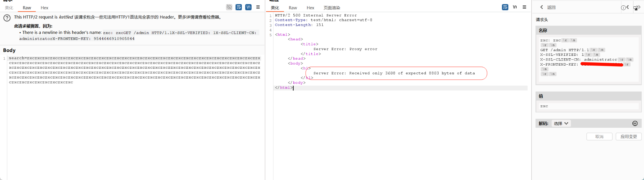Click the value field containing zxc
The width and height of the screenshot is (644, 180).
[588, 106]
